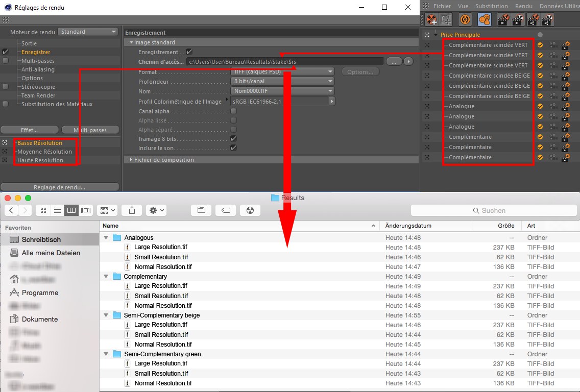Toggle the Canal alpha checkbox
The width and height of the screenshot is (580, 392).
tap(233, 111)
